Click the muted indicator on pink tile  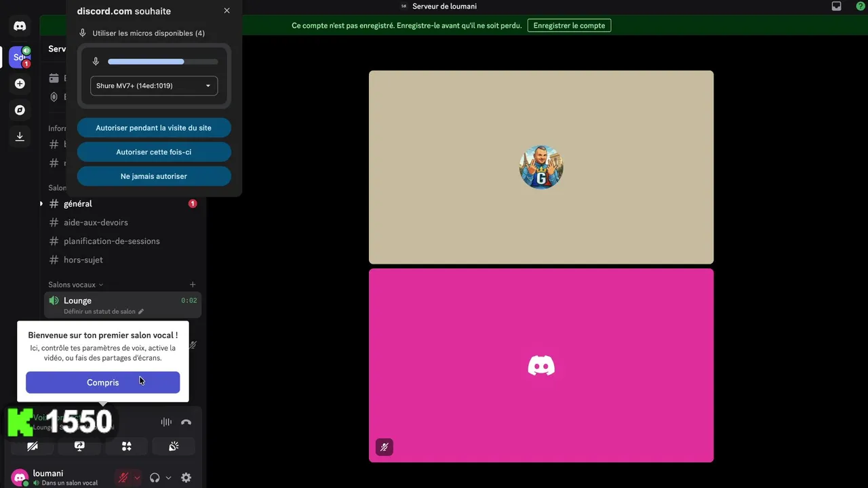pyautogui.click(x=384, y=447)
